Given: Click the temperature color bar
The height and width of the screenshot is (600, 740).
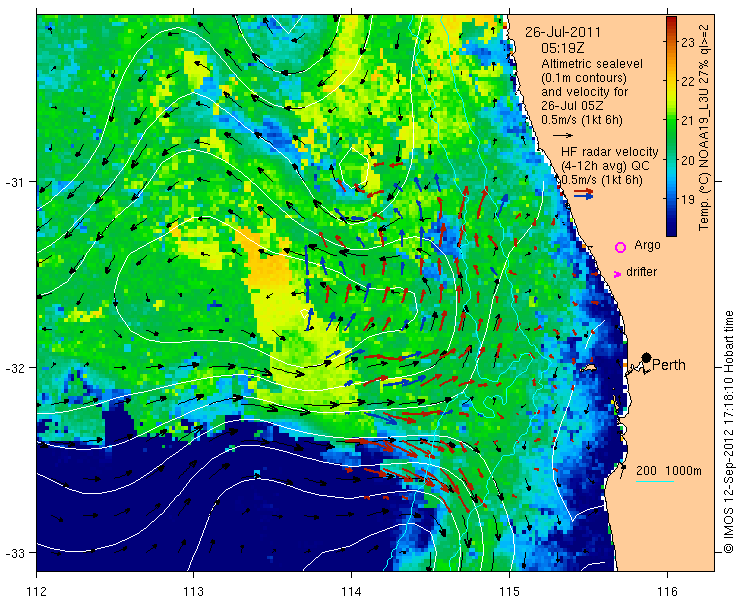Looking at the screenshot, I should 671,126.
